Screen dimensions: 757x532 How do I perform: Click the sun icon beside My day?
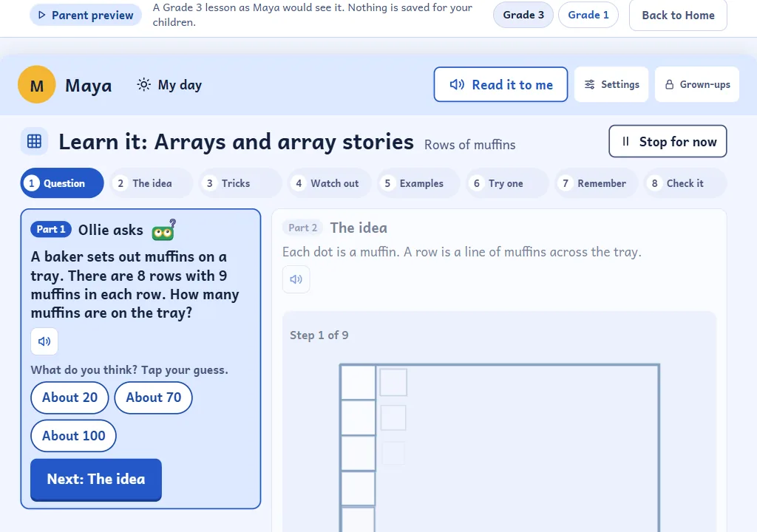143,84
